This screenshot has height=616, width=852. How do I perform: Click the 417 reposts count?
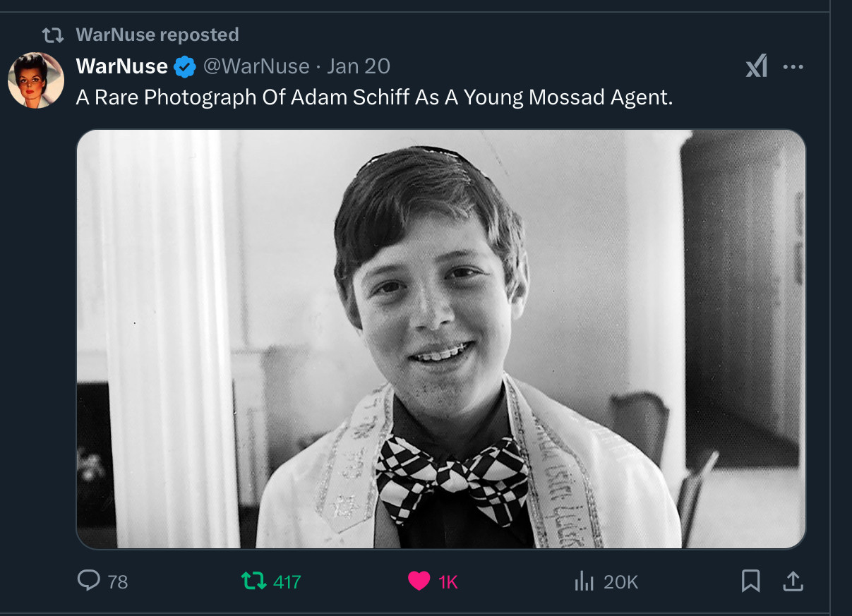point(287,581)
